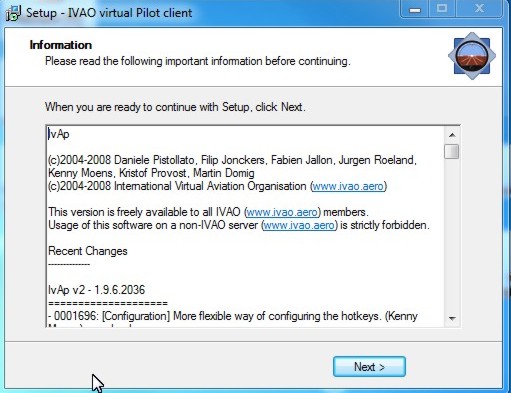The height and width of the screenshot is (393, 511).
Task: Open www.ivao.aero link after Aviation Organisation
Action: [348, 186]
